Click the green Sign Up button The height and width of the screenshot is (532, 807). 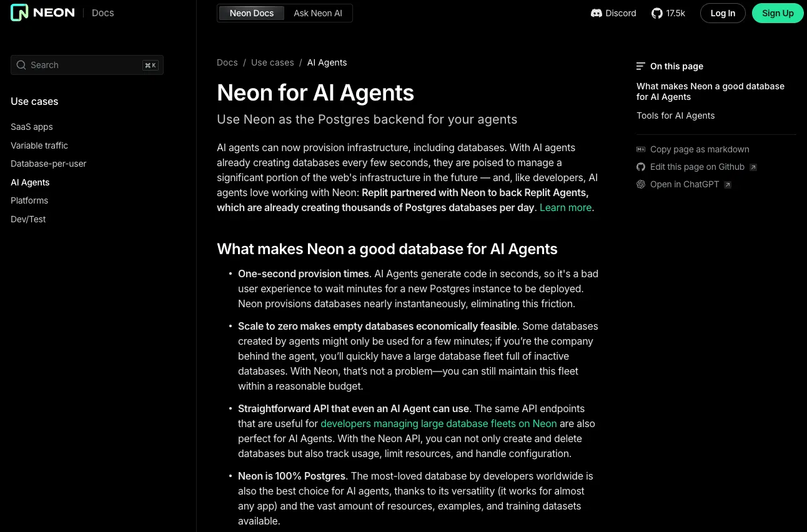coord(778,12)
